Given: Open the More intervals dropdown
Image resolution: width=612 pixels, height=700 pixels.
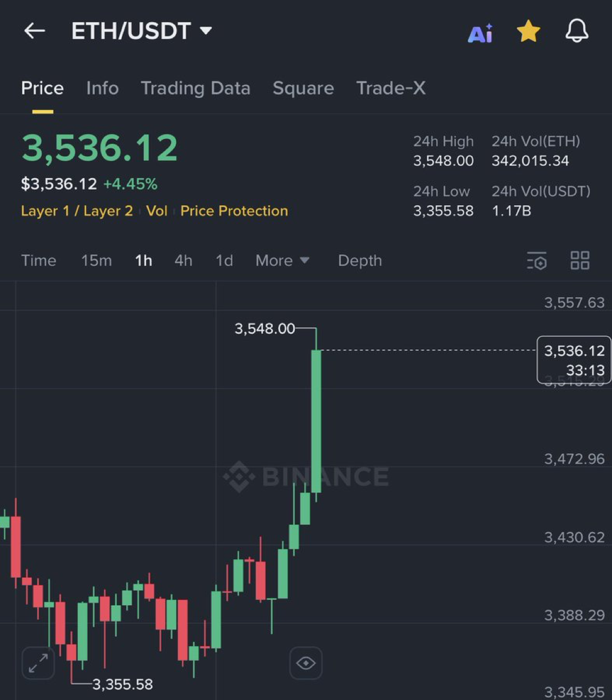Looking at the screenshot, I should pos(282,261).
